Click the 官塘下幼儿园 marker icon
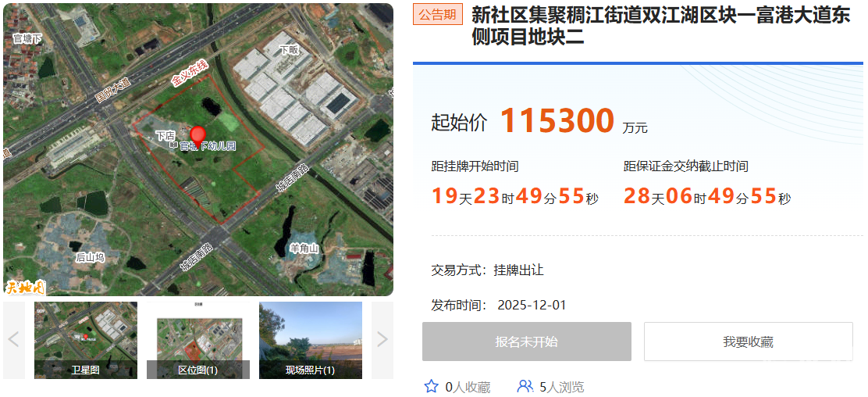Image resolution: width=868 pixels, height=397 pixels. click(x=174, y=146)
